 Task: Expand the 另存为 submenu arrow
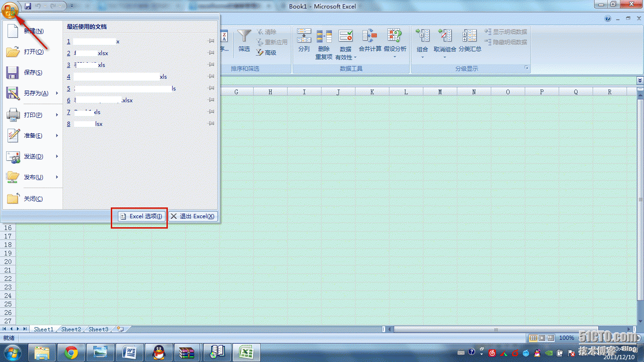[57, 93]
